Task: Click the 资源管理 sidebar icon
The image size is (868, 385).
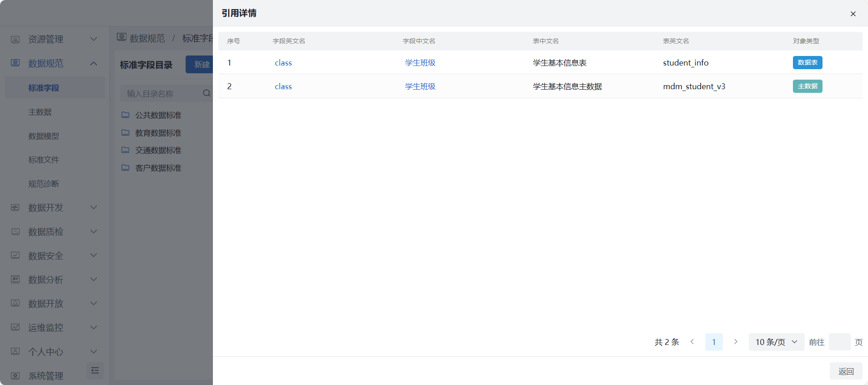Action: coord(15,39)
